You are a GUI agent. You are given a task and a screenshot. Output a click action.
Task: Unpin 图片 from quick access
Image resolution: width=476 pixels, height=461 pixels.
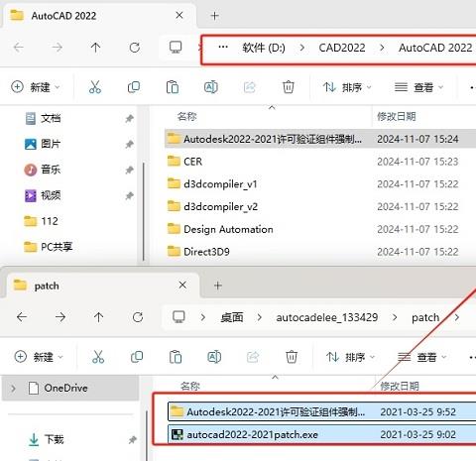pos(129,144)
